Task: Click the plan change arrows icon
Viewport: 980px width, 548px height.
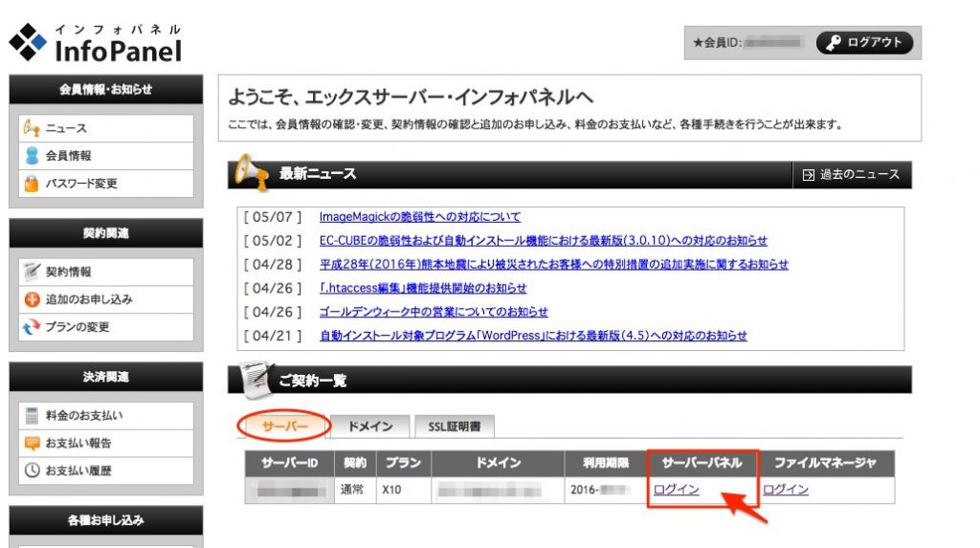Action: (32, 327)
